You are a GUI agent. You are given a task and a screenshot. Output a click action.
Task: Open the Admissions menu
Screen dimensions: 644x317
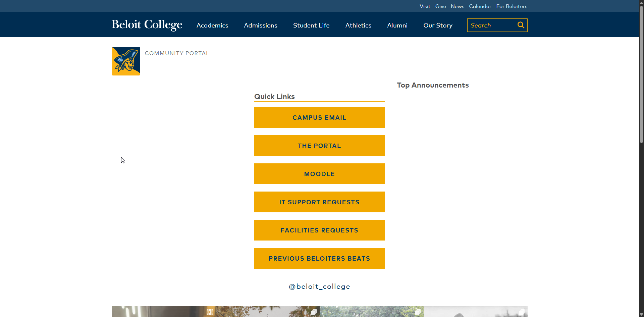260,25
